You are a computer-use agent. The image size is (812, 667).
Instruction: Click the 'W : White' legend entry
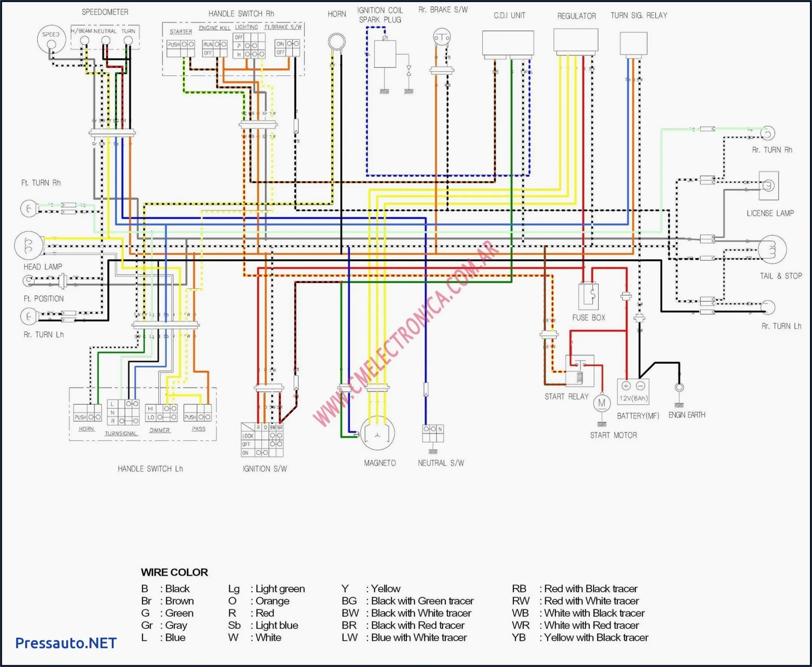click(x=255, y=638)
